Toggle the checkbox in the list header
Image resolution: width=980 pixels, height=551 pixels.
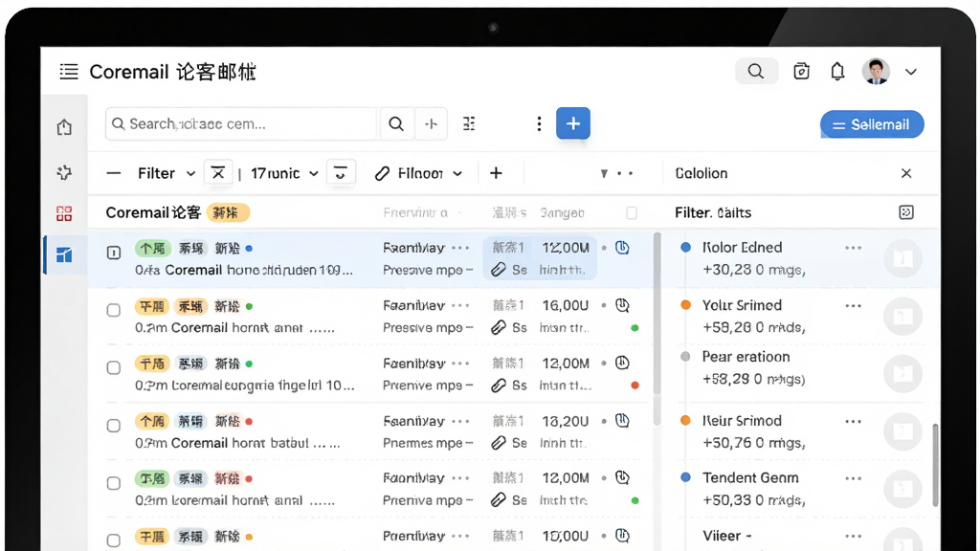[x=632, y=213]
